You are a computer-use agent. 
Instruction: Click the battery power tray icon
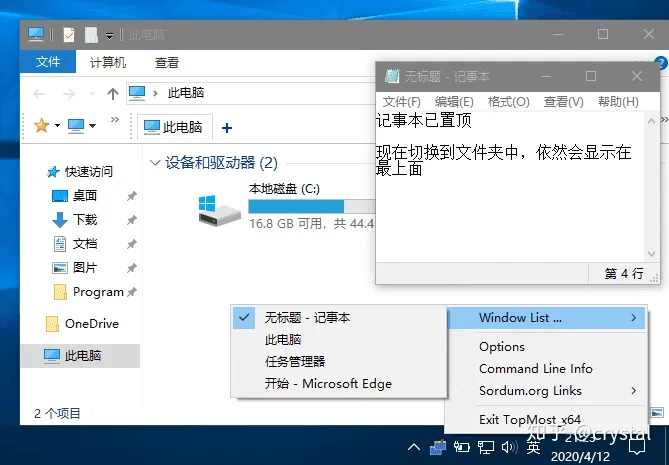[x=462, y=447]
